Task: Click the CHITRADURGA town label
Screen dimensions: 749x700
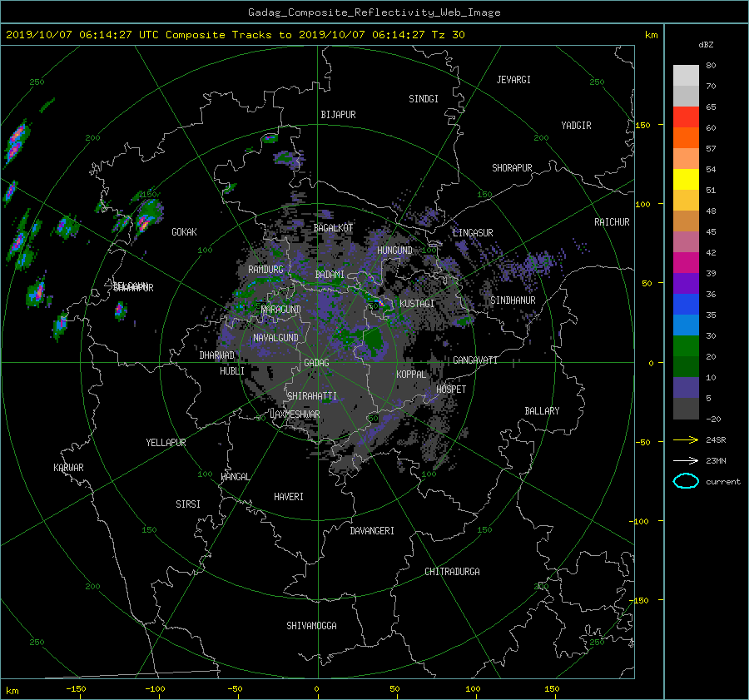Action: [x=453, y=572]
